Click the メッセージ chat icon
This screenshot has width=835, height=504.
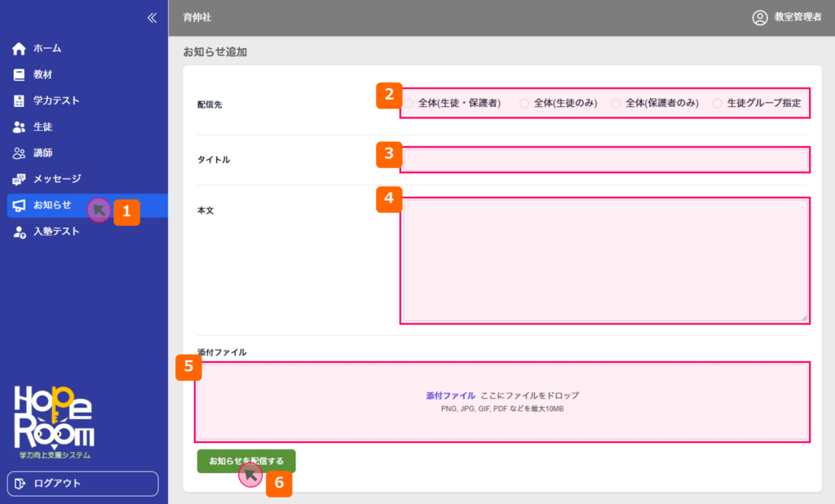(20, 179)
